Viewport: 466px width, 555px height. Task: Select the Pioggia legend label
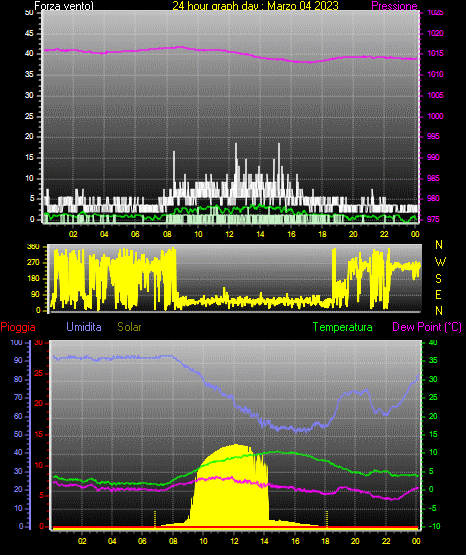click(18, 327)
